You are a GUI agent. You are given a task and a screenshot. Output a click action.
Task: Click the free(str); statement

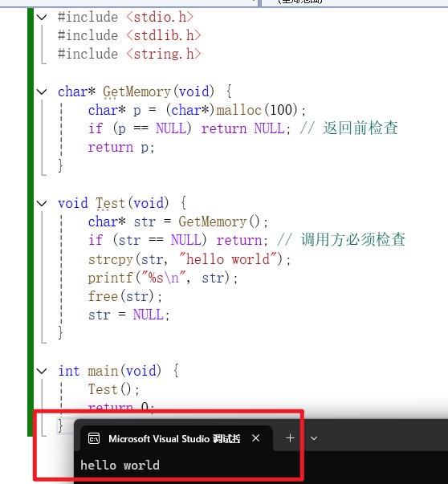[x=125, y=296]
